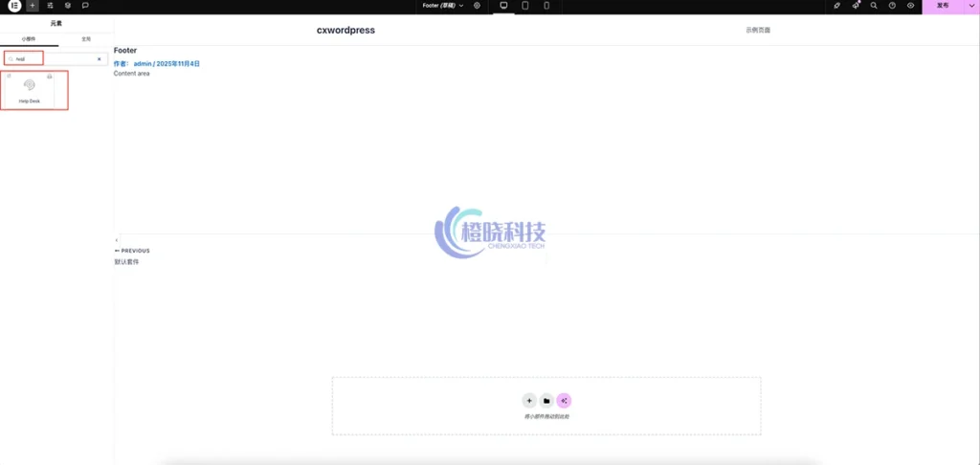Toggle preview changes eye icon
980x465 pixels.
click(910, 6)
